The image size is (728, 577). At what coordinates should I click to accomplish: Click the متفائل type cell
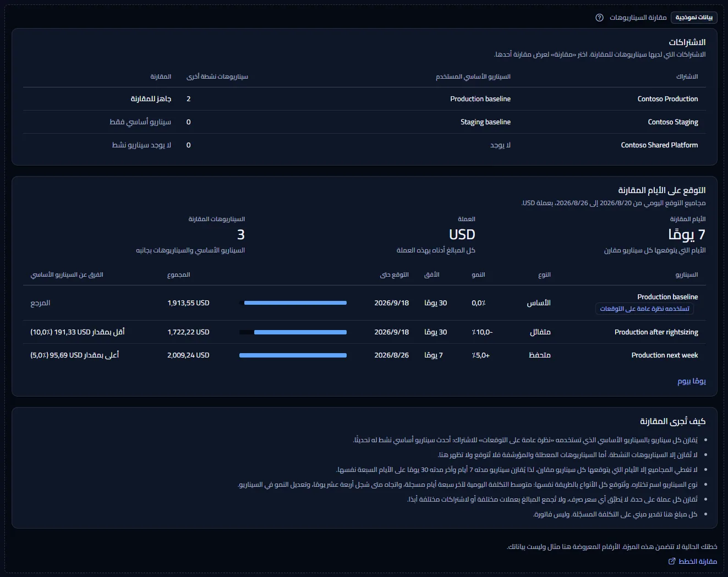[540, 332]
